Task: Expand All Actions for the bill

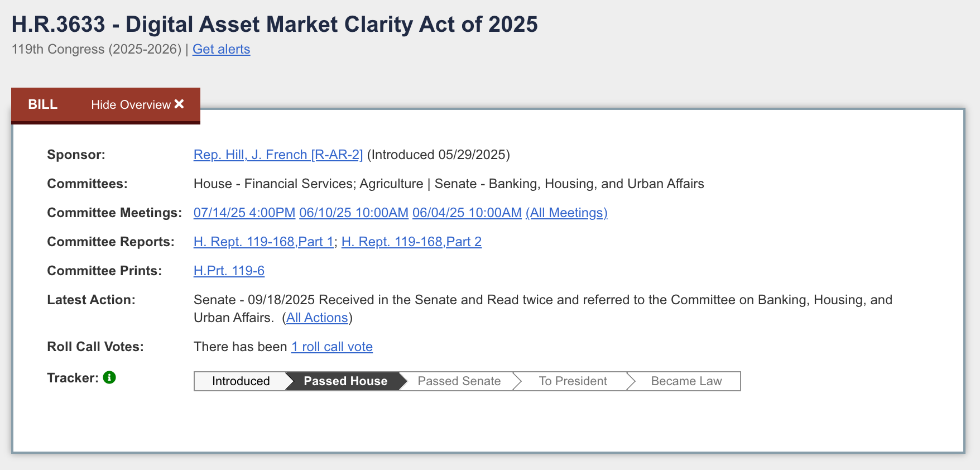Action: pyautogui.click(x=316, y=317)
